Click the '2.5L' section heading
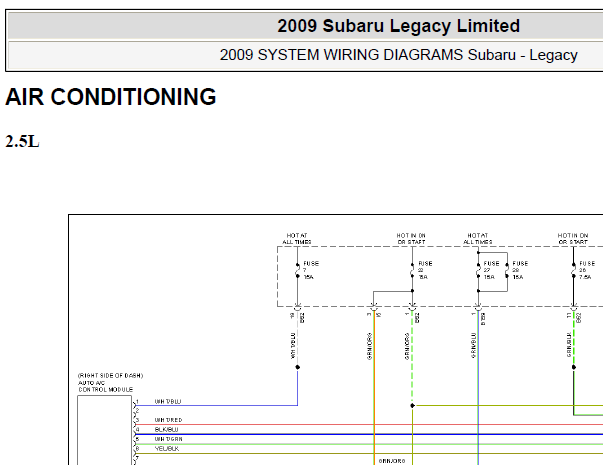 tap(22, 142)
